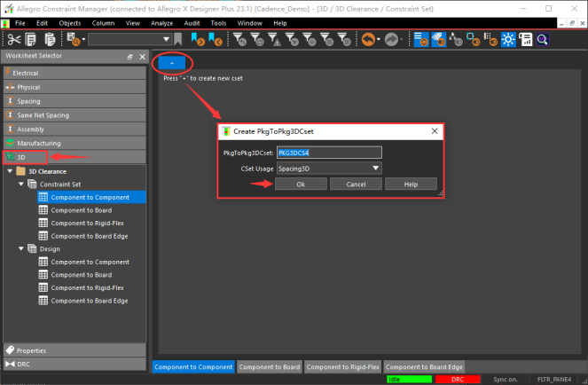
Task: Click the fifth filter funnel icon
Action: click(x=310, y=39)
